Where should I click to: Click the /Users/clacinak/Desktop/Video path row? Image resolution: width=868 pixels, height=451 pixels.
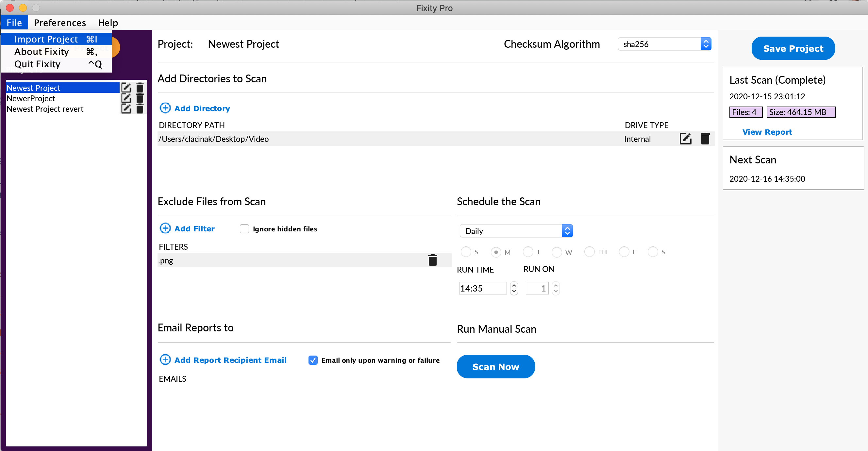[435, 139]
